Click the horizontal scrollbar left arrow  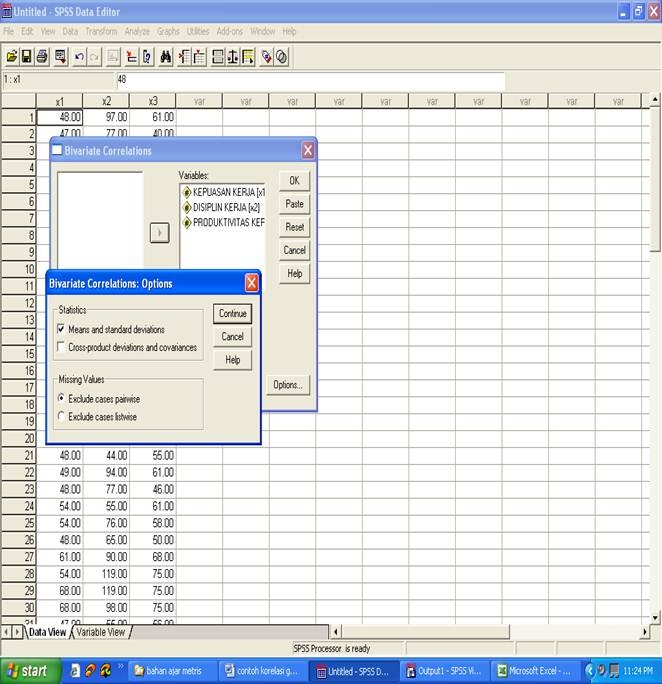(x=335, y=632)
